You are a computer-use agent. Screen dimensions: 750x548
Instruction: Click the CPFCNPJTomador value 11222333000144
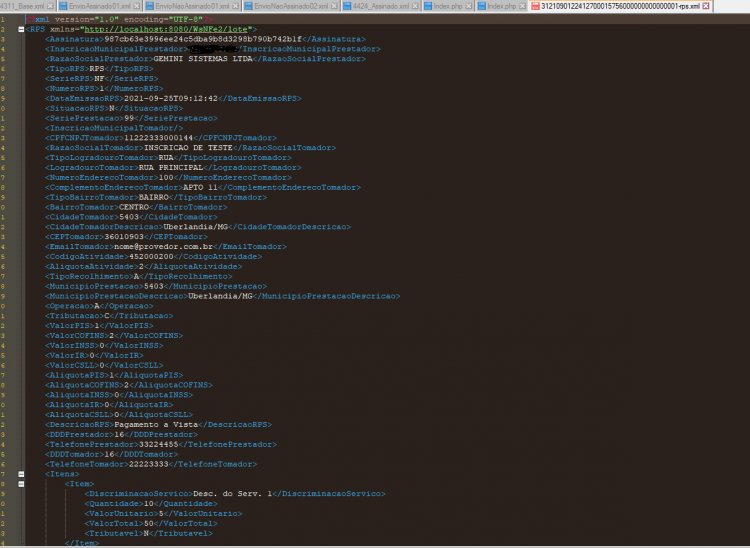158,138
